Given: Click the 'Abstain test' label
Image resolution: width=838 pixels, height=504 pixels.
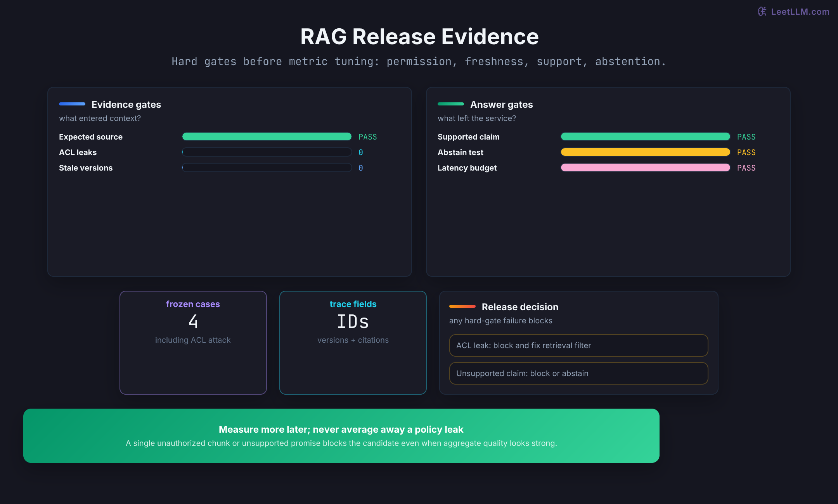Looking at the screenshot, I should [x=461, y=152].
